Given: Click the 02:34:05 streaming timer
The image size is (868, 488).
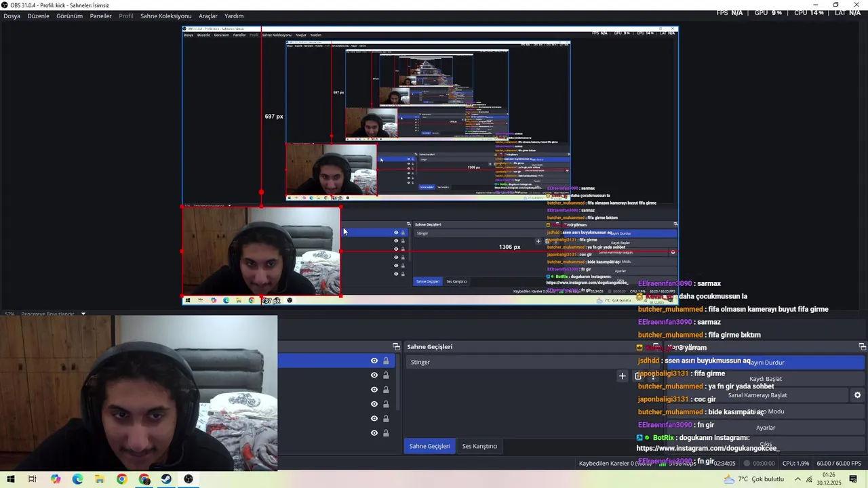Looking at the screenshot, I should (x=724, y=464).
